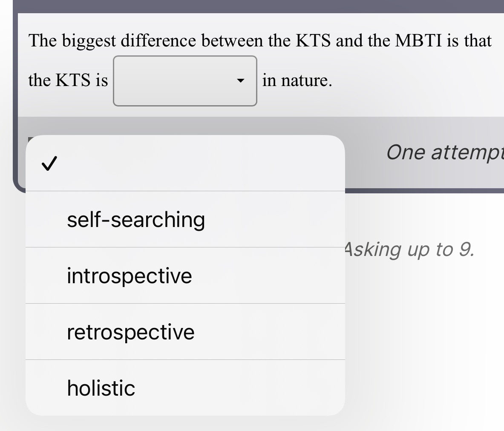Click the disclosure triangle inside the blank box
The image size is (504, 431).
[x=241, y=80]
